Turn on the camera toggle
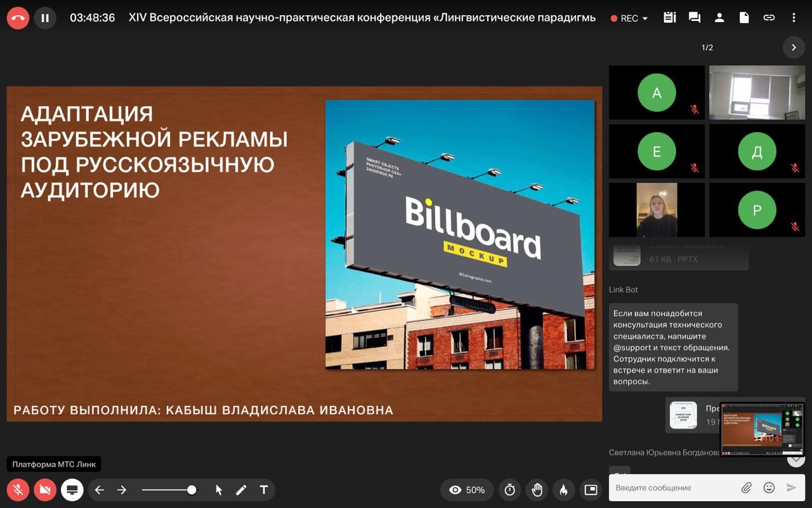Viewport: 812px width, 508px height. coord(45,490)
